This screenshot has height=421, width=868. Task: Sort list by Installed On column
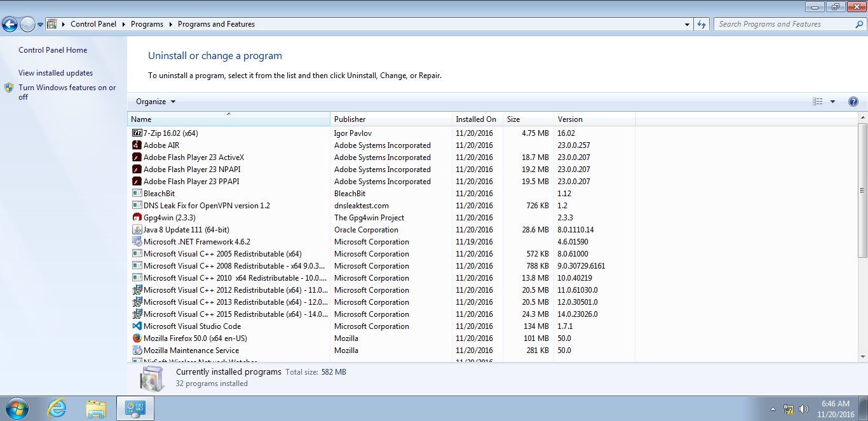tap(477, 119)
